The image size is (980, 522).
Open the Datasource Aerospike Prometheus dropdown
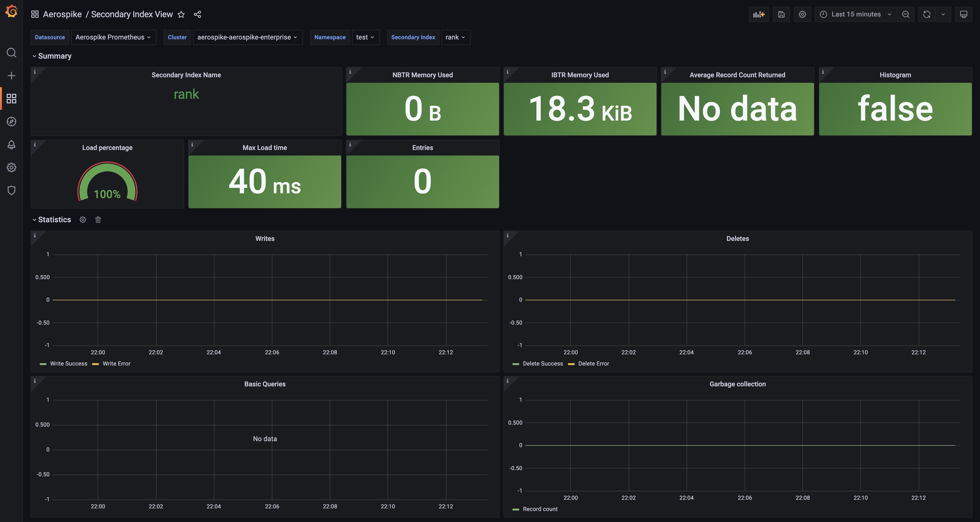(113, 37)
